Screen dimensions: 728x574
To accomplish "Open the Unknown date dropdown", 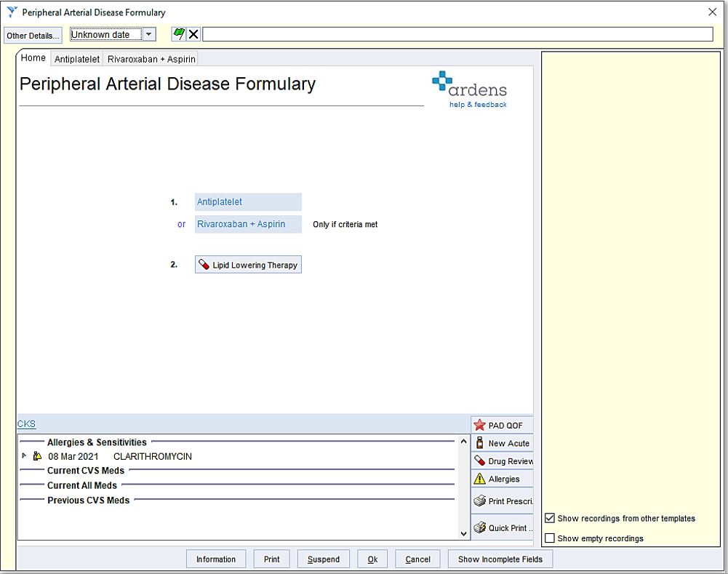I will (149, 34).
